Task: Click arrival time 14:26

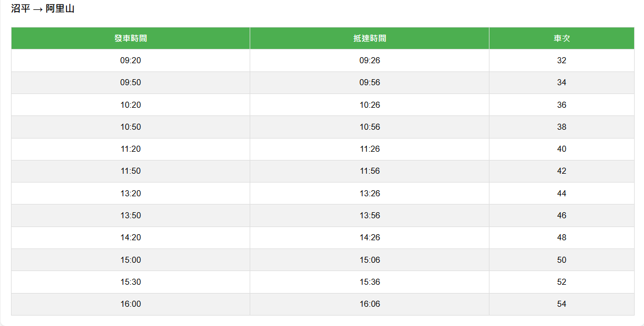Action: (370, 237)
